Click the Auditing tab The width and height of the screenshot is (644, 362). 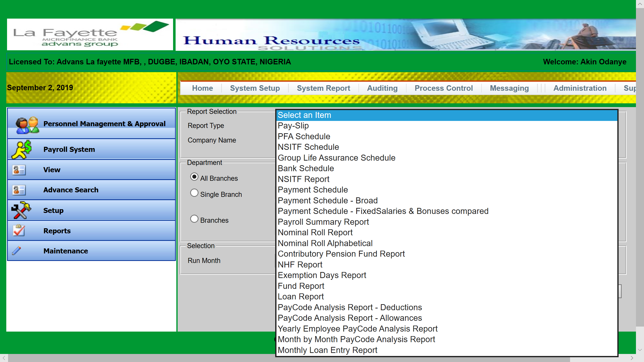click(x=382, y=88)
